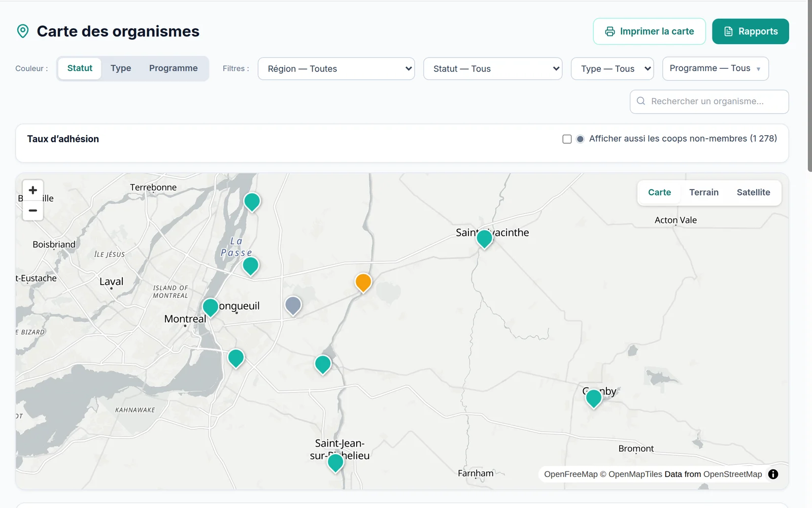Open the OpenStreetMap attribution link
Viewport: 812px width, 508px height.
coord(733,474)
